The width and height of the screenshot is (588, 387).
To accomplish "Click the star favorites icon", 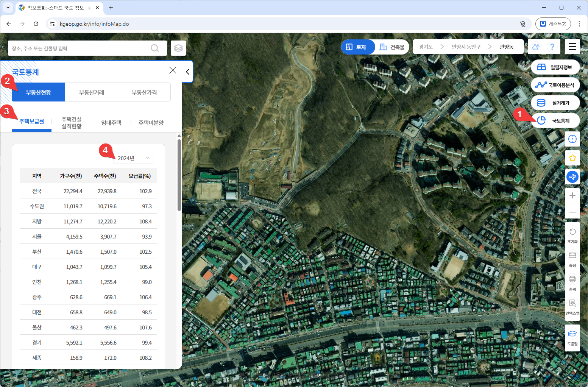I will point(572,158).
